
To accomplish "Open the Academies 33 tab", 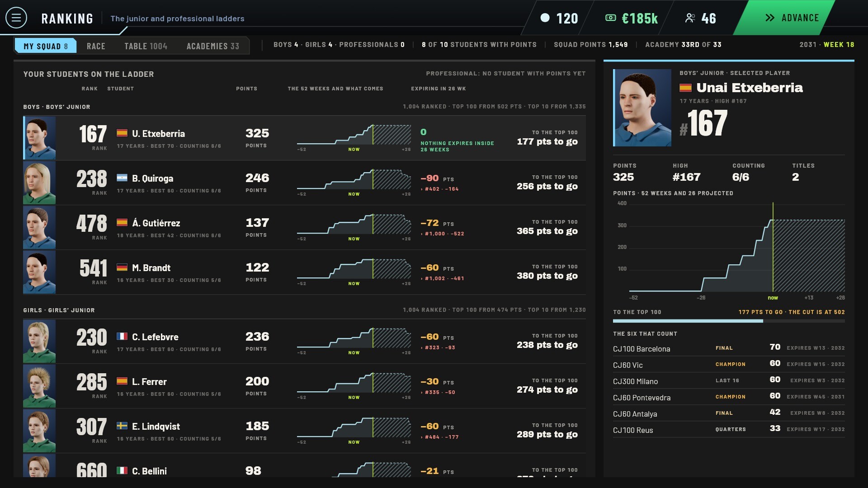I will tap(213, 46).
